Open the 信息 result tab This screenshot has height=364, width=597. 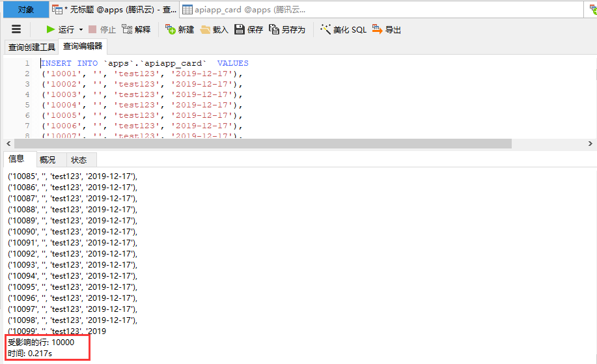[16, 159]
